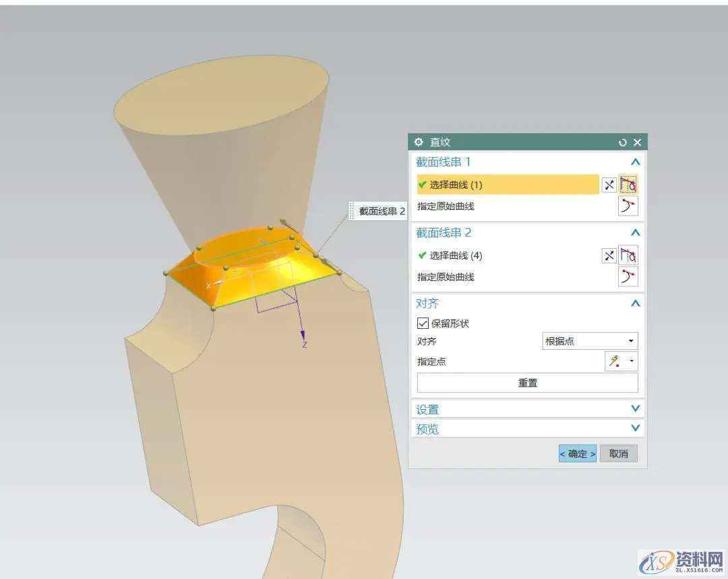Image resolution: width=728 pixels, height=579 pixels.
Task: Expand the 设置 section
Action: 634,409
